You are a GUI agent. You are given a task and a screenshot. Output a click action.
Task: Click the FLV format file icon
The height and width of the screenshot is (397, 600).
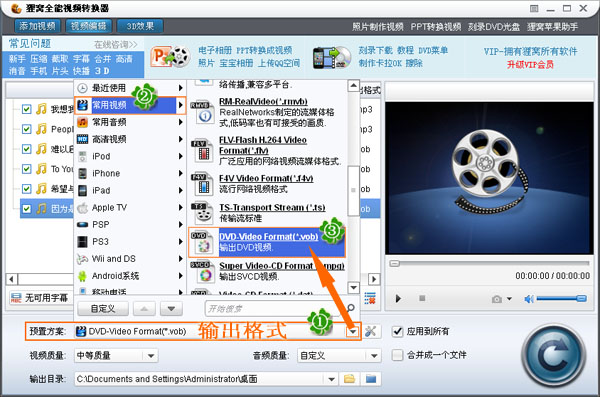pyautogui.click(x=202, y=151)
